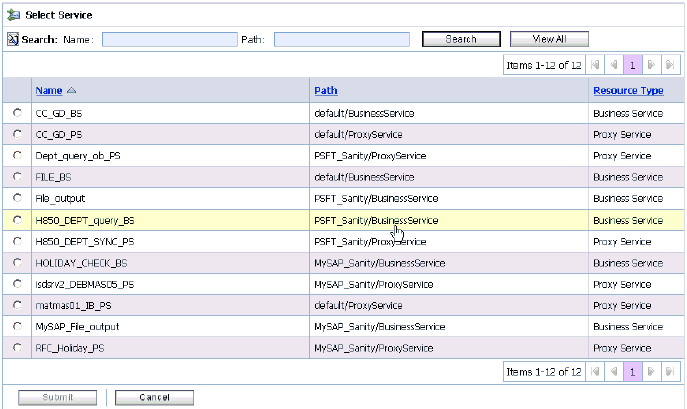Click PSFT_Sanity/ProxyService path for Dept_query_ob_PS
This screenshot has height=409, width=687.
pyautogui.click(x=370, y=156)
